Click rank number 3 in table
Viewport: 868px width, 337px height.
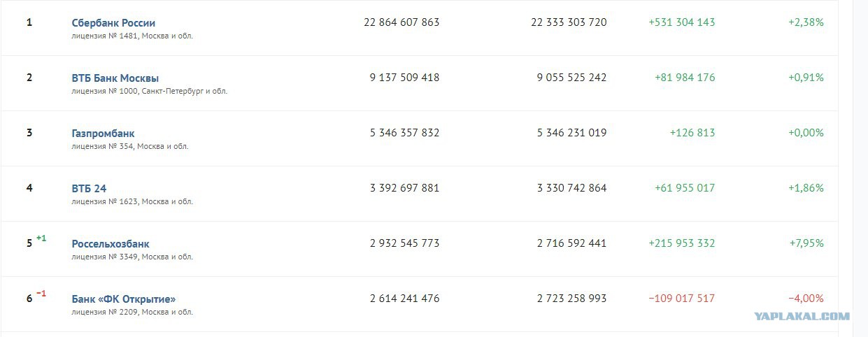click(x=29, y=132)
